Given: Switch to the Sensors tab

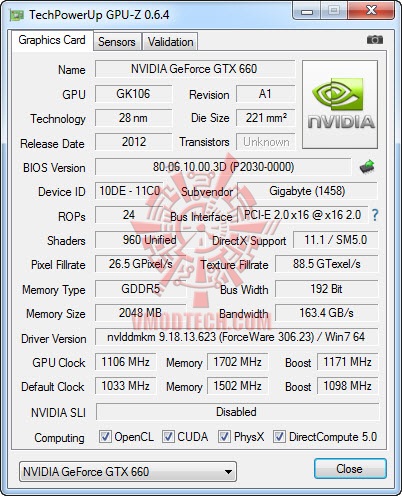Looking at the screenshot, I should [x=117, y=42].
